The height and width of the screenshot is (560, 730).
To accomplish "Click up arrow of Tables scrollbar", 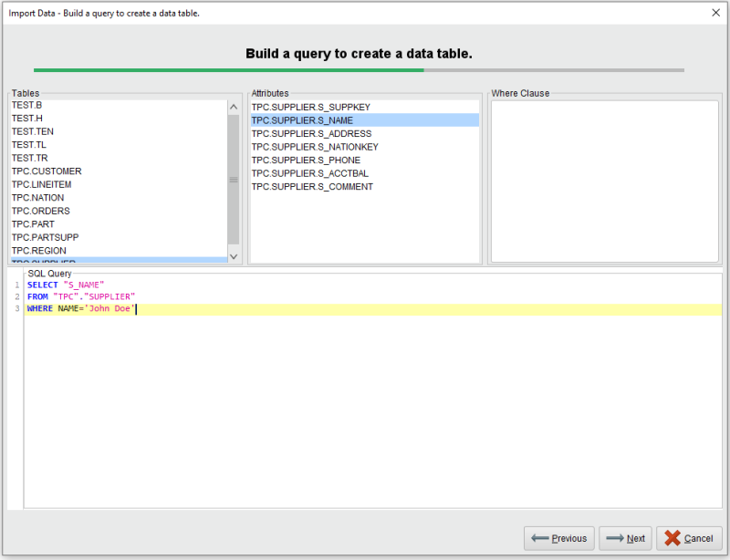I will 234,107.
